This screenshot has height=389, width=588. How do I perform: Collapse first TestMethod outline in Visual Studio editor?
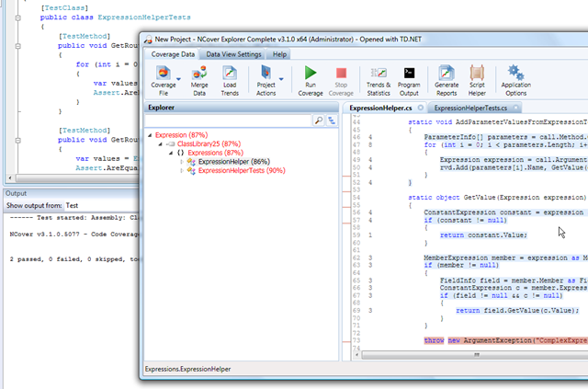17,46
